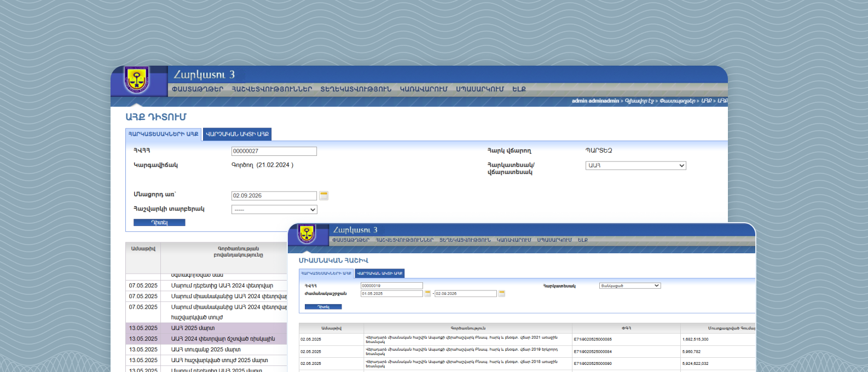
Task: Open ՍՊԱՍԱՐԿՈՒՄ menu in ԱՀՔ ԴԻՏՈՒՄ window
Action: [x=480, y=89]
